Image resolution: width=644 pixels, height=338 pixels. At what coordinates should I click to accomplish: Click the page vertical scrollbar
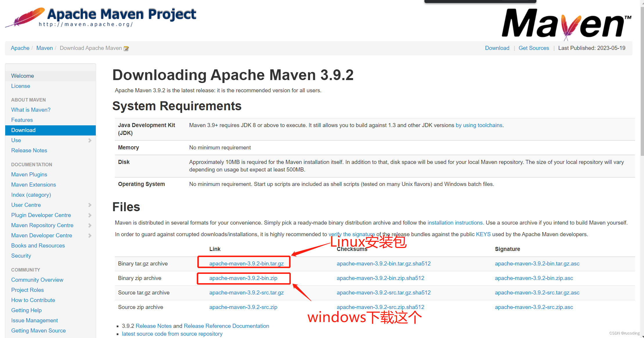pyautogui.click(x=642, y=81)
